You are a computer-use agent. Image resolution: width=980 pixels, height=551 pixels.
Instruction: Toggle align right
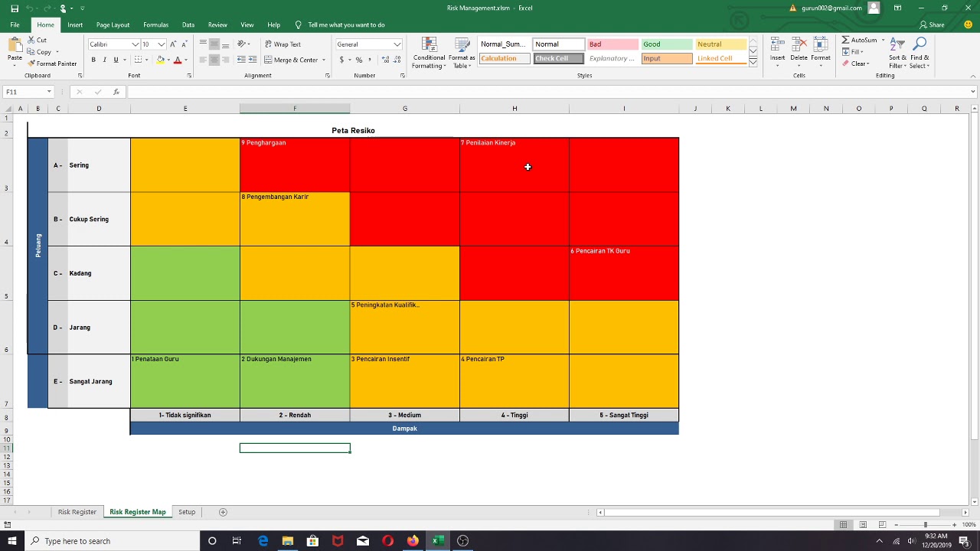tap(225, 60)
